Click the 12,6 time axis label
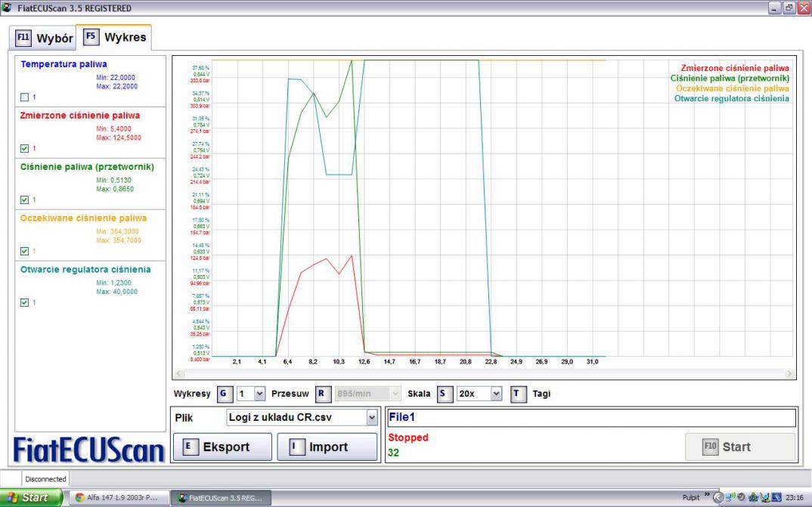 click(364, 362)
